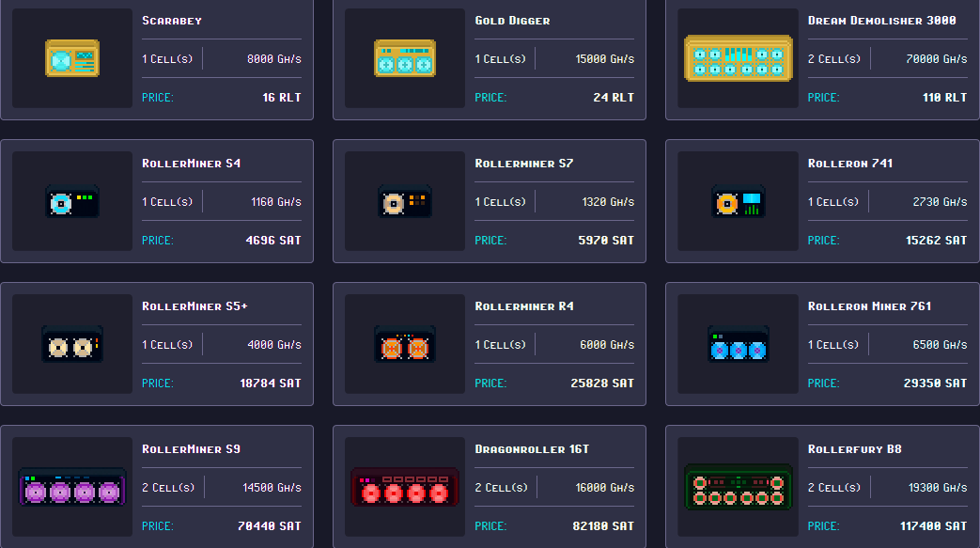Click the cell count of RollerMiner S9
This screenshot has width=980, height=548.
[168, 487]
